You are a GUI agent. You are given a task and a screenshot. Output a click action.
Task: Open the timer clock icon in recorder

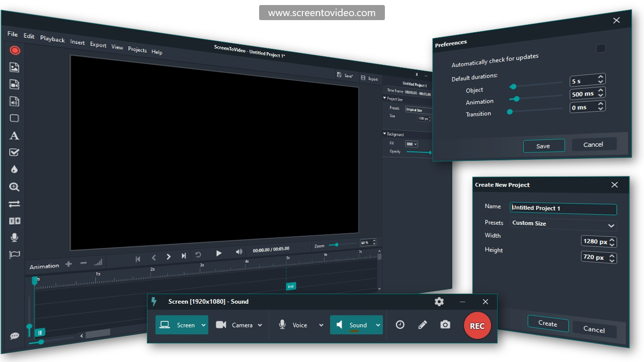tap(400, 325)
